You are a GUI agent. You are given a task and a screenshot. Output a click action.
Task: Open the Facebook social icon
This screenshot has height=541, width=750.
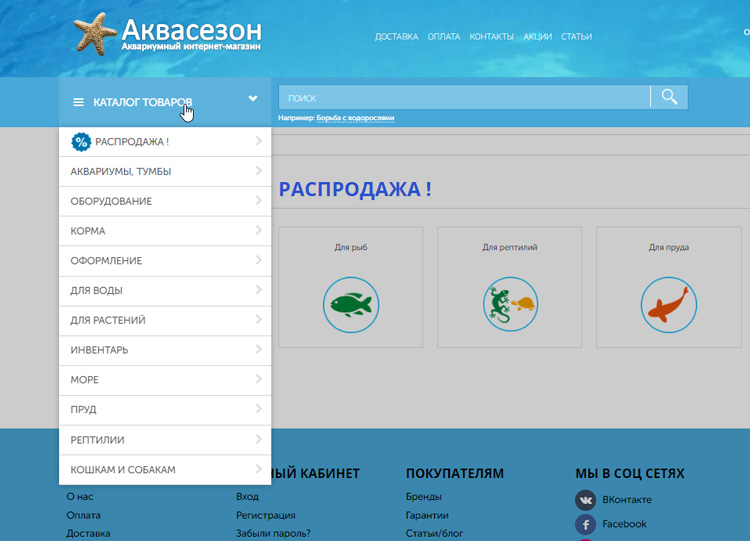(x=585, y=524)
